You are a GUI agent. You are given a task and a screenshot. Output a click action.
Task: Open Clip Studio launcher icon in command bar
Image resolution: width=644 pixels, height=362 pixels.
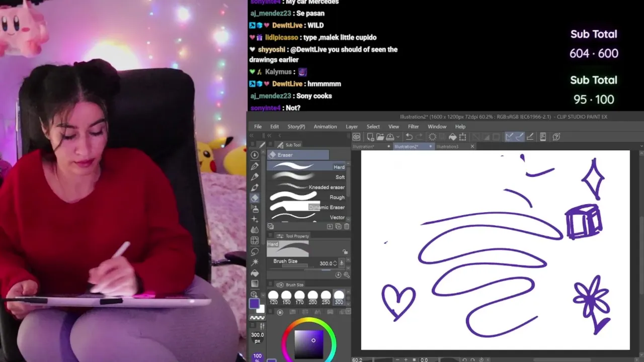[357, 137]
